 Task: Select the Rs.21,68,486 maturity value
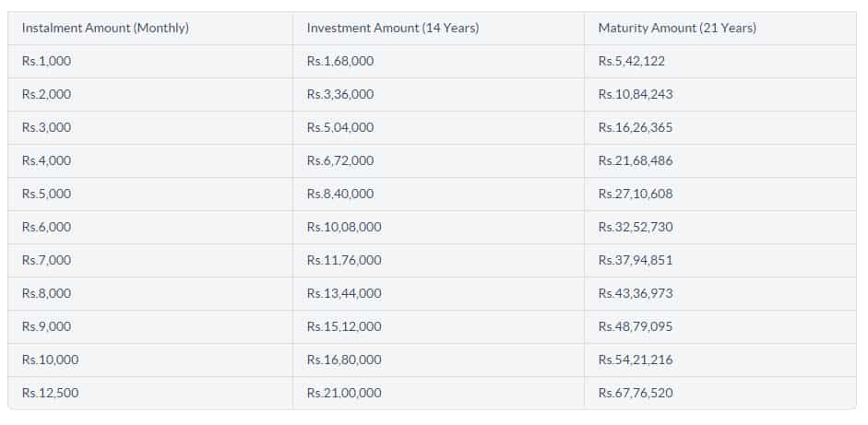[636, 161]
